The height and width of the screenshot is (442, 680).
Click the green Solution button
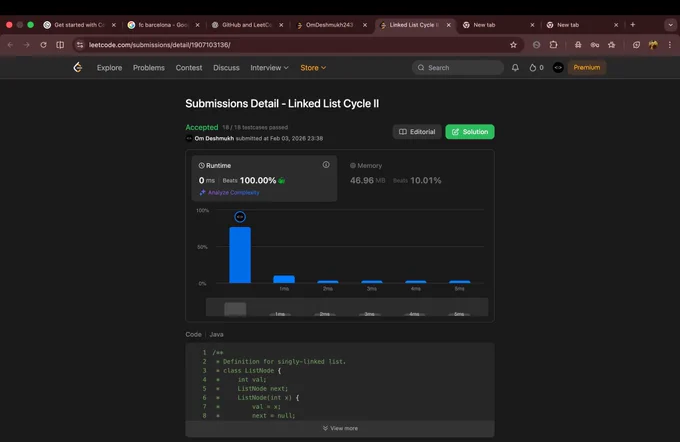470,132
